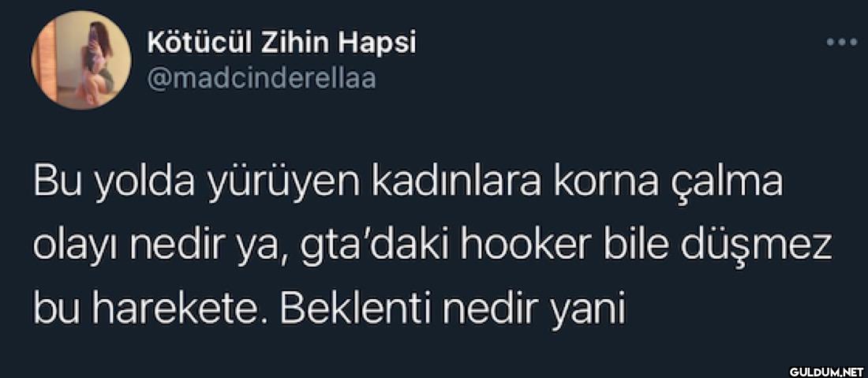Click the GULDUM.NET watermark
This screenshot has width=868, height=378.
(826, 371)
